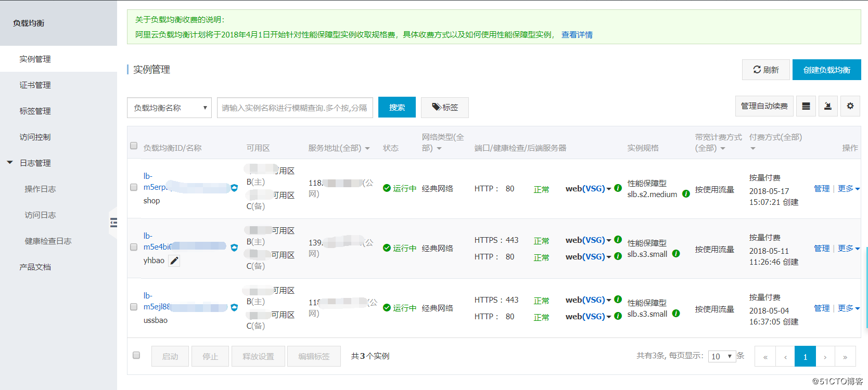Click the green running status icon for yhbao
Screen dimensions: 868x390
coord(387,248)
